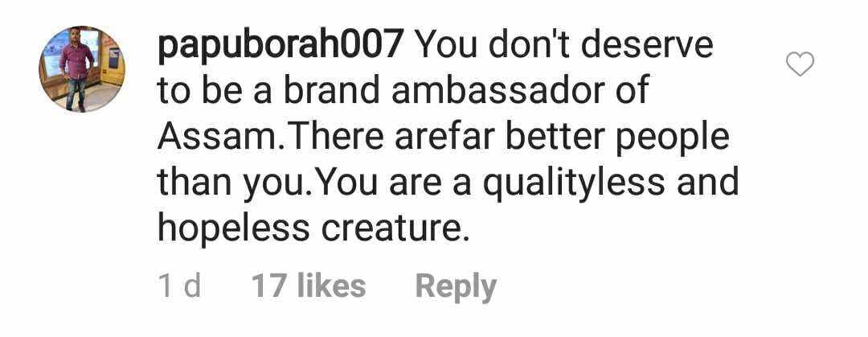Select the 1 d timestamp
Image resolution: width=868 pixels, height=337 pixels.
pos(178,286)
